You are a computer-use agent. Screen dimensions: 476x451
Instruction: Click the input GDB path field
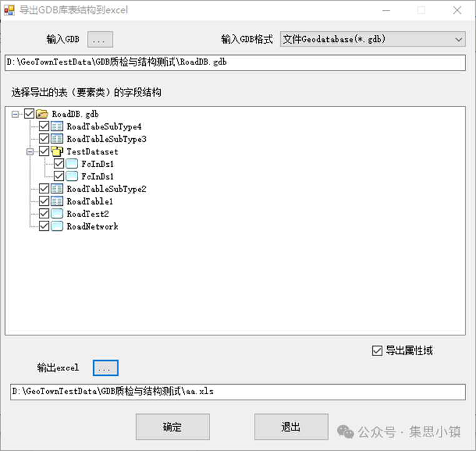click(x=235, y=63)
